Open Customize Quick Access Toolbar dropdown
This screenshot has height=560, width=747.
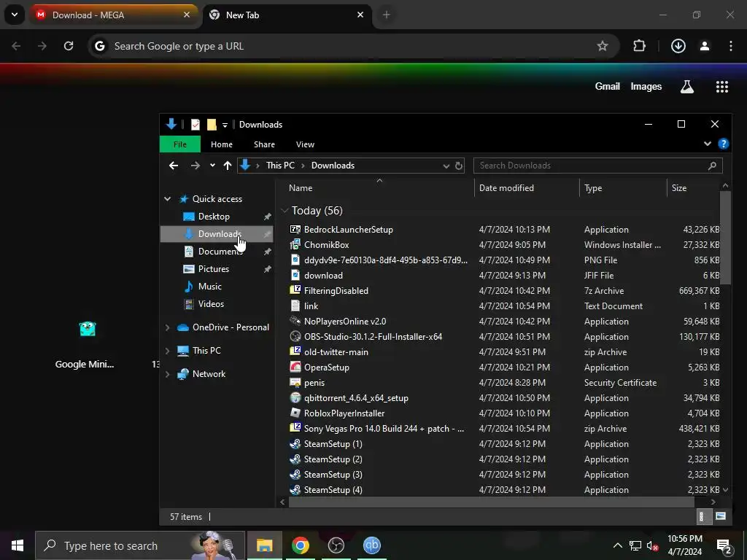[x=225, y=125]
